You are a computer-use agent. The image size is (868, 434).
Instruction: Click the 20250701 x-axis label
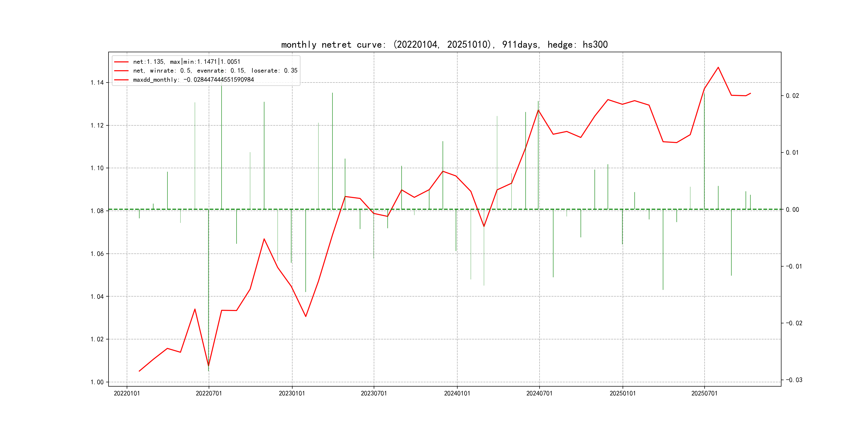tap(704, 394)
